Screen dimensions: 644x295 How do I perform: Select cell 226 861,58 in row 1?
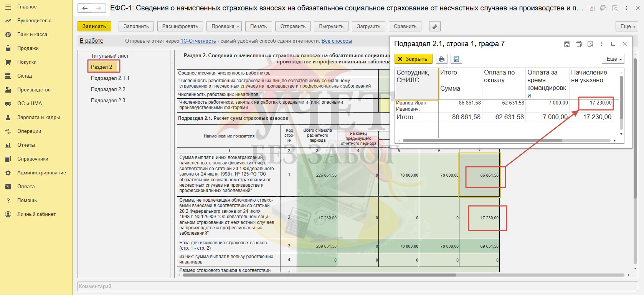[317, 175]
